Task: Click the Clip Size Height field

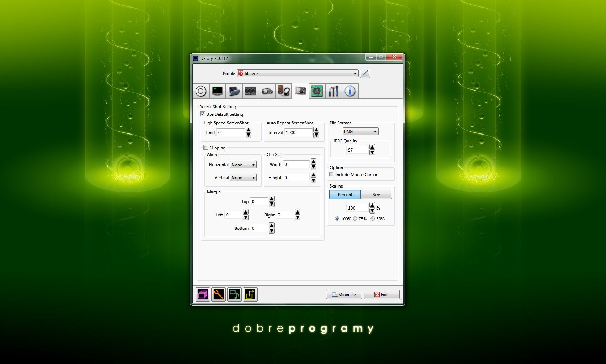Action: point(297,177)
